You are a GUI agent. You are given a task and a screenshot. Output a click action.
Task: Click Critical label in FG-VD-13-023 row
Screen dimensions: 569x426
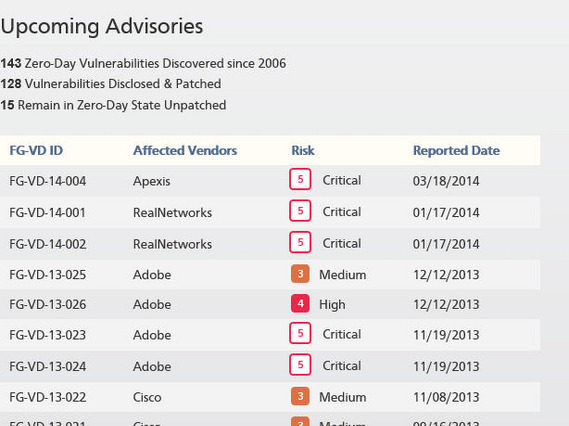342,334
